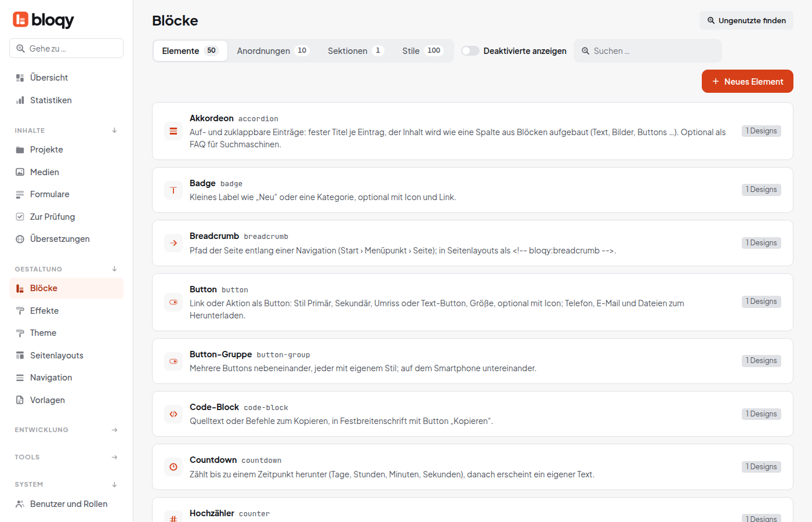Click the Formulare sidebar icon
This screenshot has height=522, width=812.
(20, 194)
